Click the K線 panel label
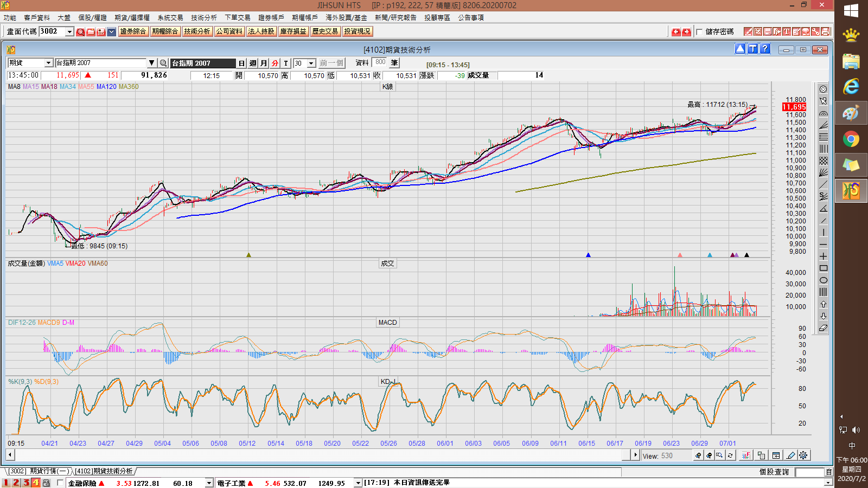Image resolution: width=868 pixels, height=488 pixels. (387, 87)
